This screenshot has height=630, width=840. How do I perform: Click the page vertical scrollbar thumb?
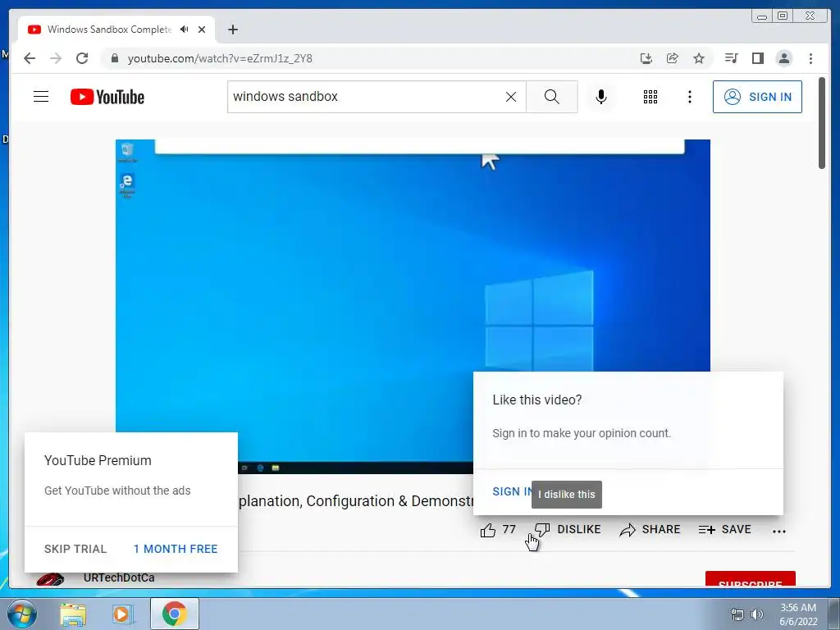point(822,123)
